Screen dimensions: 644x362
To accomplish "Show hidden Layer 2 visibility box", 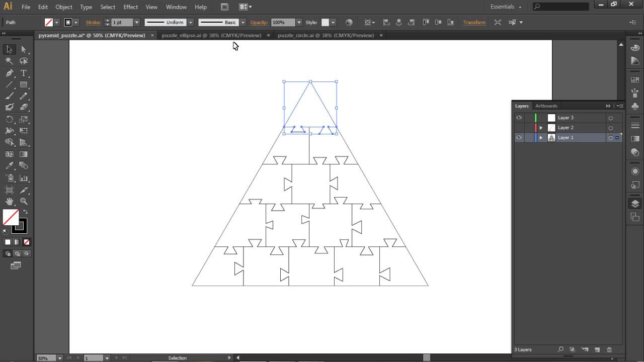I will 519,128.
